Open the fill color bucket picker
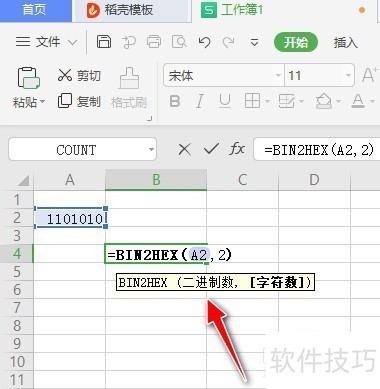Screen dimensions: 380x389 (323, 101)
